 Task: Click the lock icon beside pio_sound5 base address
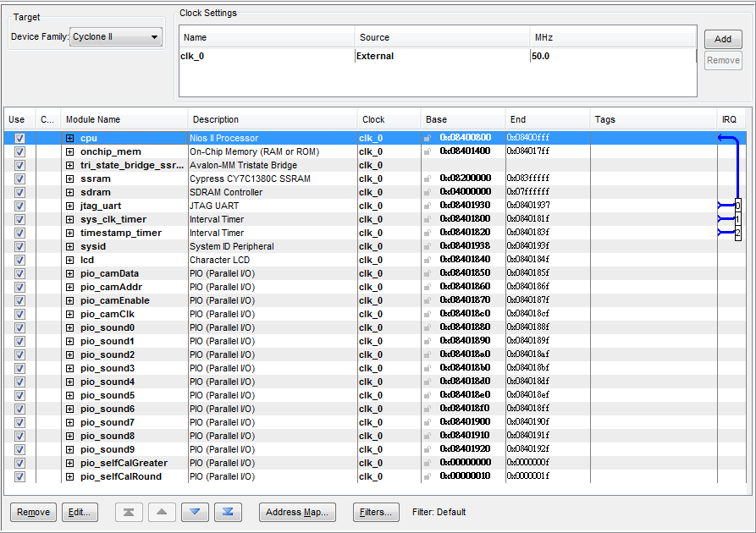click(x=428, y=395)
